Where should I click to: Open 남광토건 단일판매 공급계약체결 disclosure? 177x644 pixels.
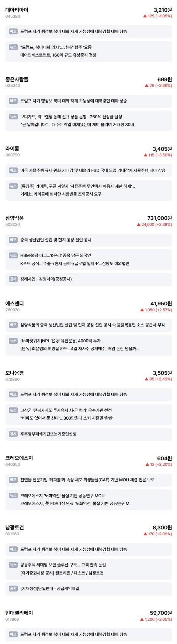(50, 588)
